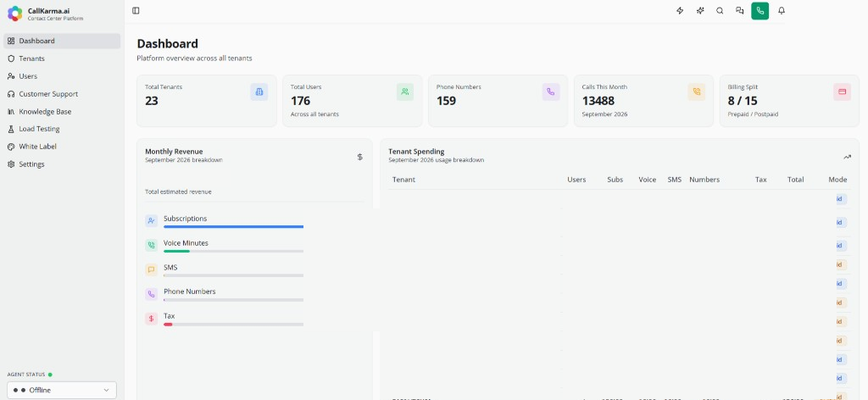
Task: Click the Subs column header
Action: click(615, 180)
